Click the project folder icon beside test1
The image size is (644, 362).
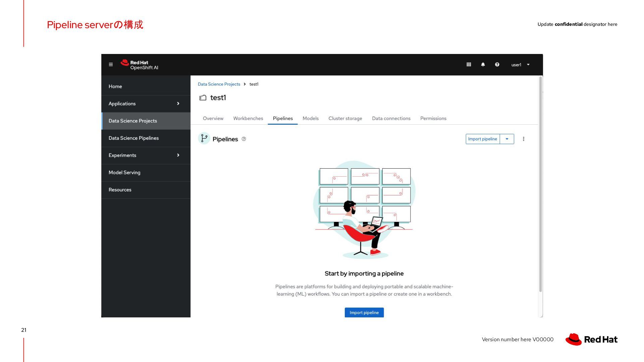203,98
